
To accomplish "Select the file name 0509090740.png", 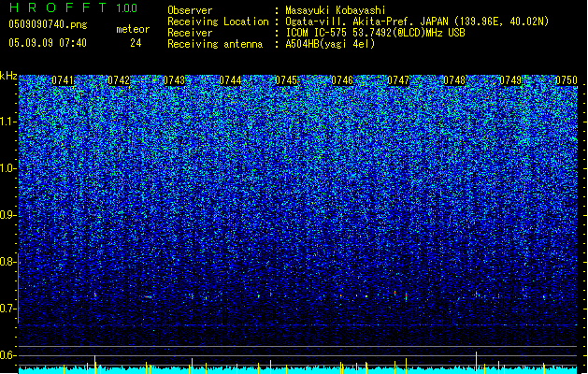I will coord(48,24).
